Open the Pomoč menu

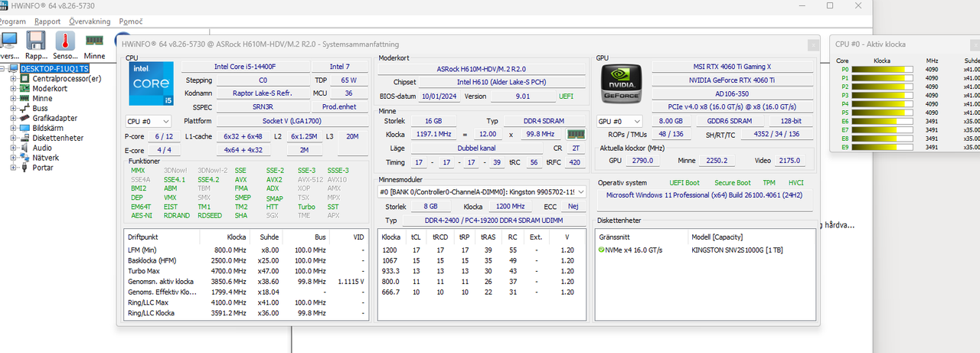(x=130, y=21)
